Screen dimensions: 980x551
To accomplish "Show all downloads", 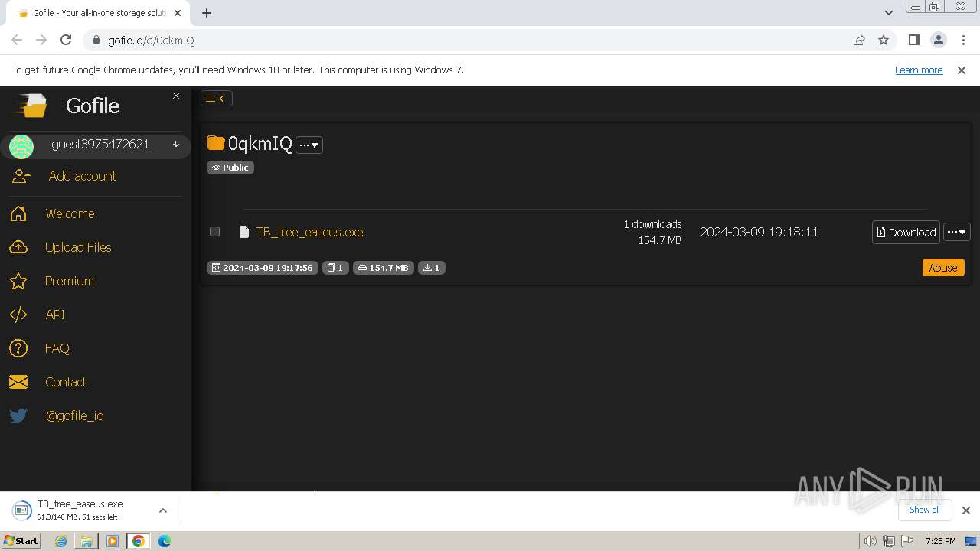I will [925, 510].
